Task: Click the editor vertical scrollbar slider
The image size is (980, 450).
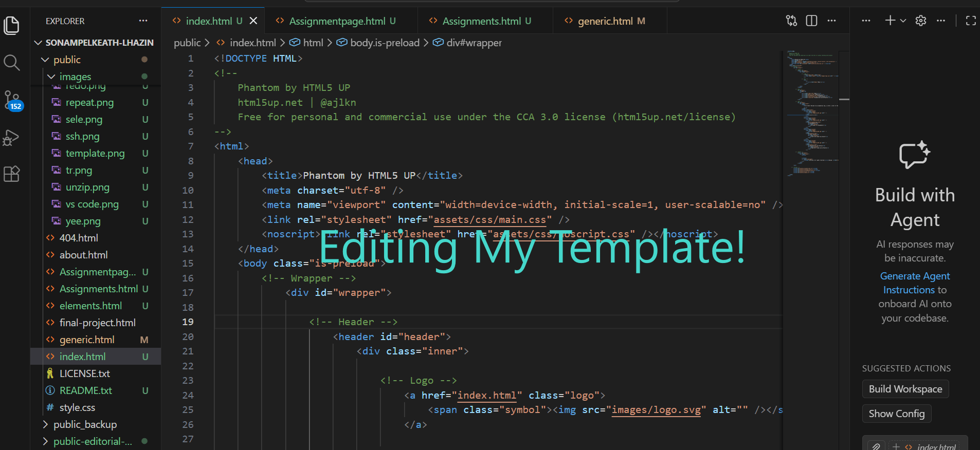Action: [844, 99]
